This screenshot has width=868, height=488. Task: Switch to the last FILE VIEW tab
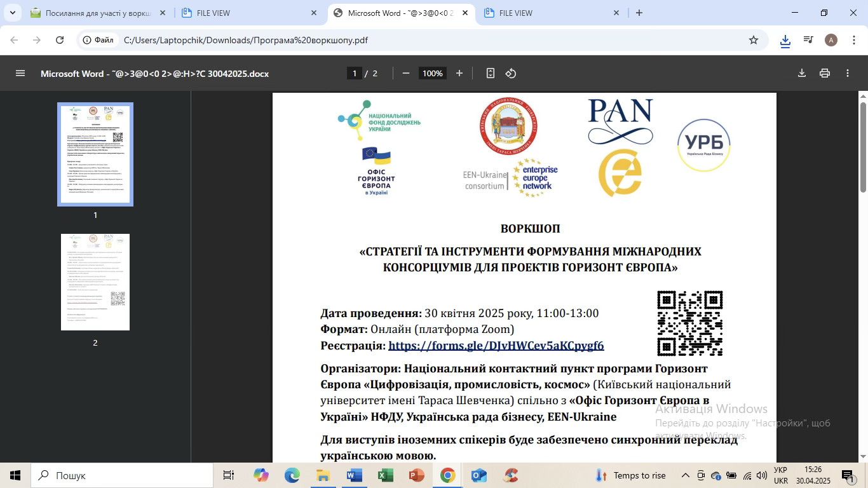(553, 13)
